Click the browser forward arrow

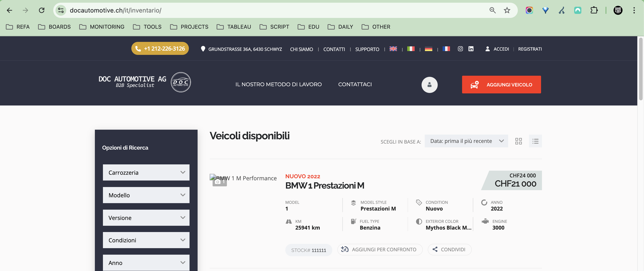tap(26, 10)
